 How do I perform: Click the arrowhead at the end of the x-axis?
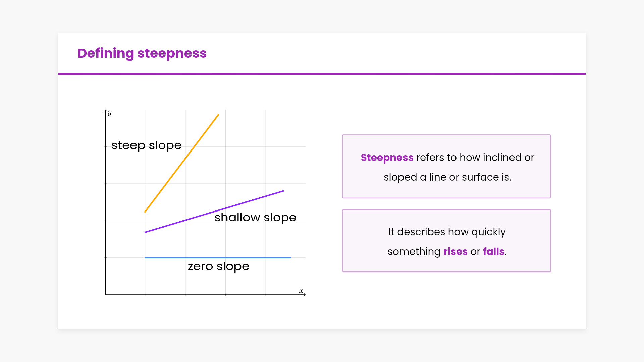(305, 295)
